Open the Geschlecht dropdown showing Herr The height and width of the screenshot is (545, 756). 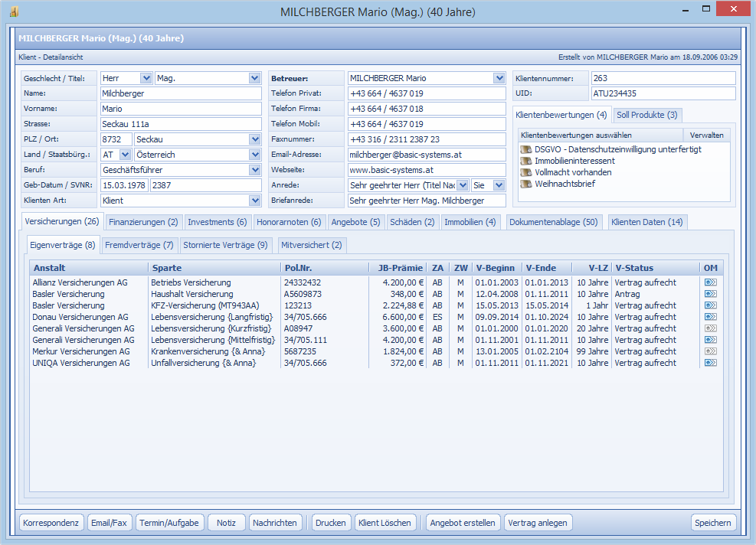pos(146,78)
